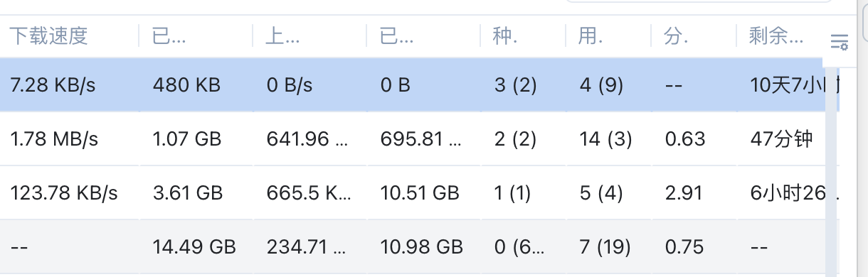Click the 14.49 GB downloaded cell
Image resolution: width=868 pixels, height=277 pixels.
194,246
